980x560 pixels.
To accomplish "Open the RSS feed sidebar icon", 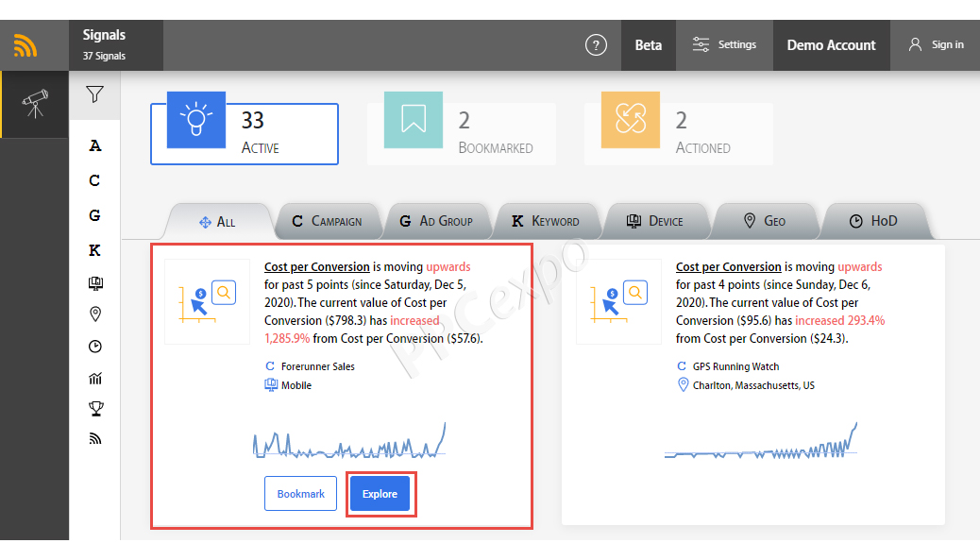I will 95,439.
